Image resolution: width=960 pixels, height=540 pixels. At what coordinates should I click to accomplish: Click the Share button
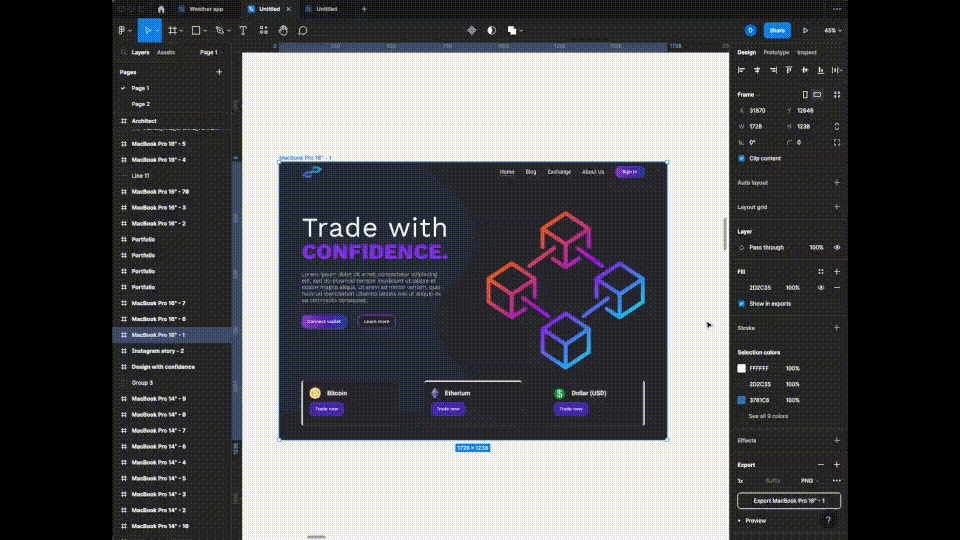pos(777,31)
